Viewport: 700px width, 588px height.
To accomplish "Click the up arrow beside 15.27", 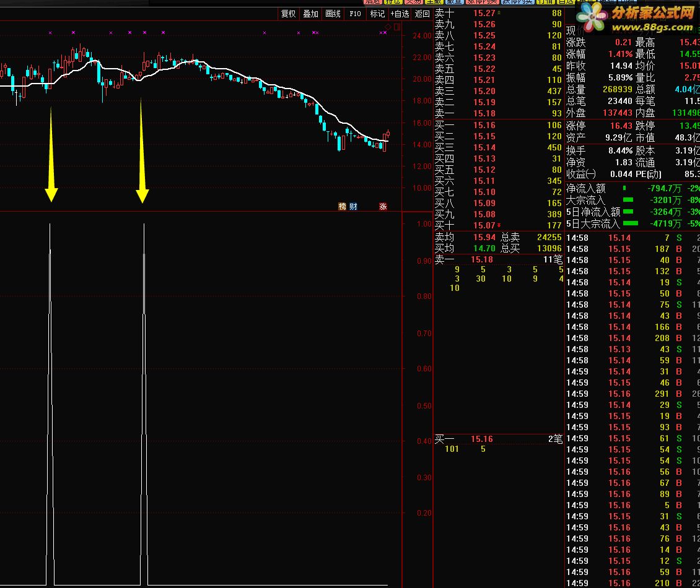I will point(499,12).
